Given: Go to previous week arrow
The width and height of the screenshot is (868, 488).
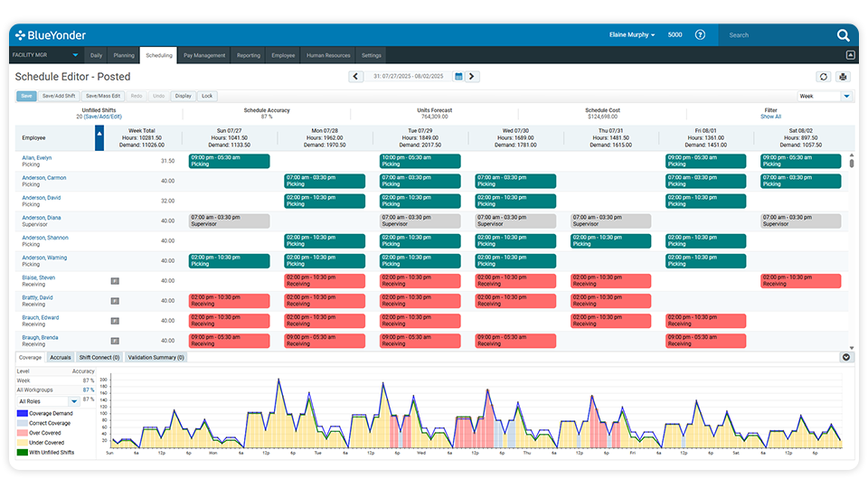Looking at the screenshot, I should pyautogui.click(x=355, y=76).
